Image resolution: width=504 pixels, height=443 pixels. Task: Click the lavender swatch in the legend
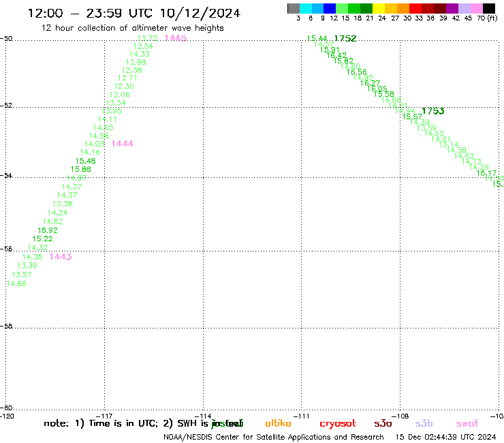pyautogui.click(x=464, y=9)
